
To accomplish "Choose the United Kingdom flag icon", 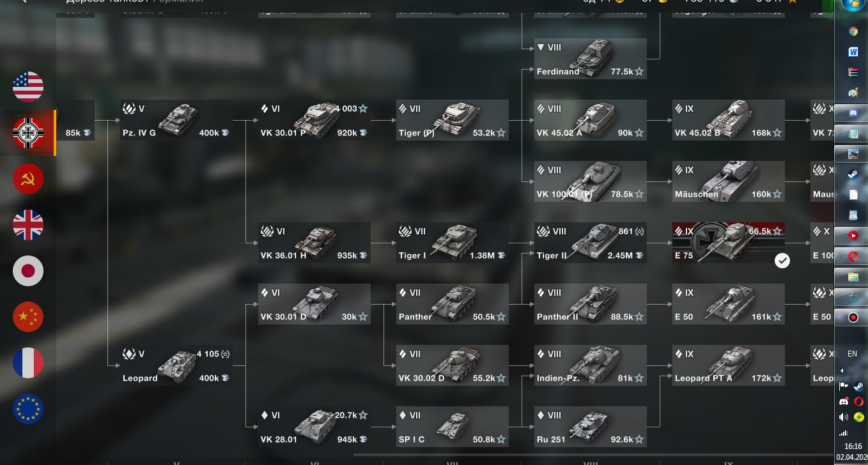I will pos(28,225).
